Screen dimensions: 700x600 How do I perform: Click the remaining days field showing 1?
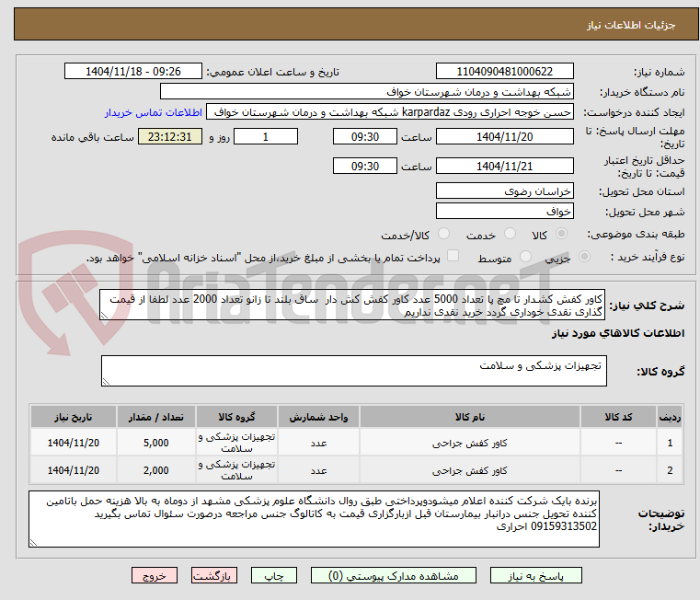coord(266,137)
